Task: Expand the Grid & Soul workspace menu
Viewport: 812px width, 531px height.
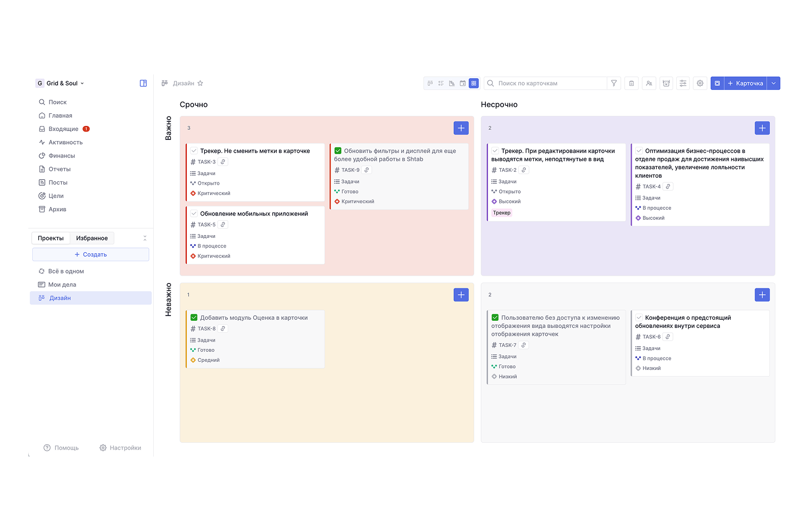Action: 60,84
